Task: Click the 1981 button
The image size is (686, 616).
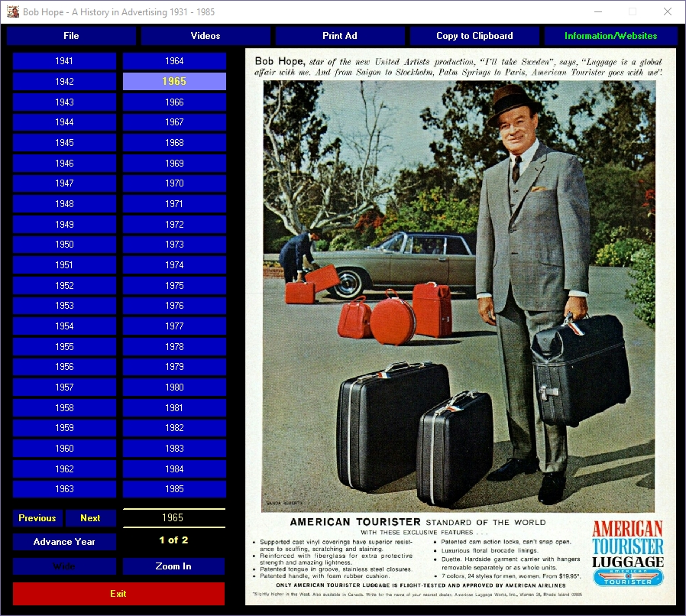Action: (x=175, y=408)
